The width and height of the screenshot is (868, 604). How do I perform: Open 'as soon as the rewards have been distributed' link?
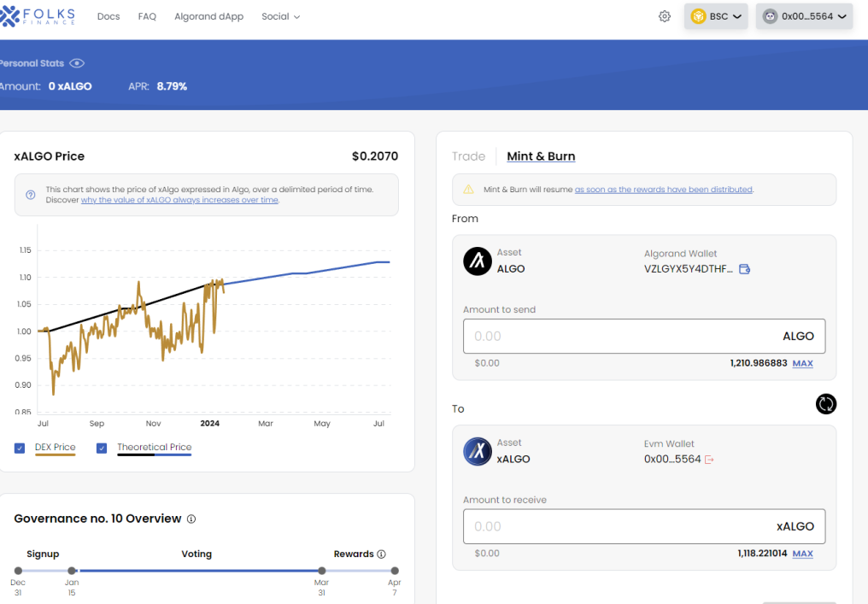point(663,190)
